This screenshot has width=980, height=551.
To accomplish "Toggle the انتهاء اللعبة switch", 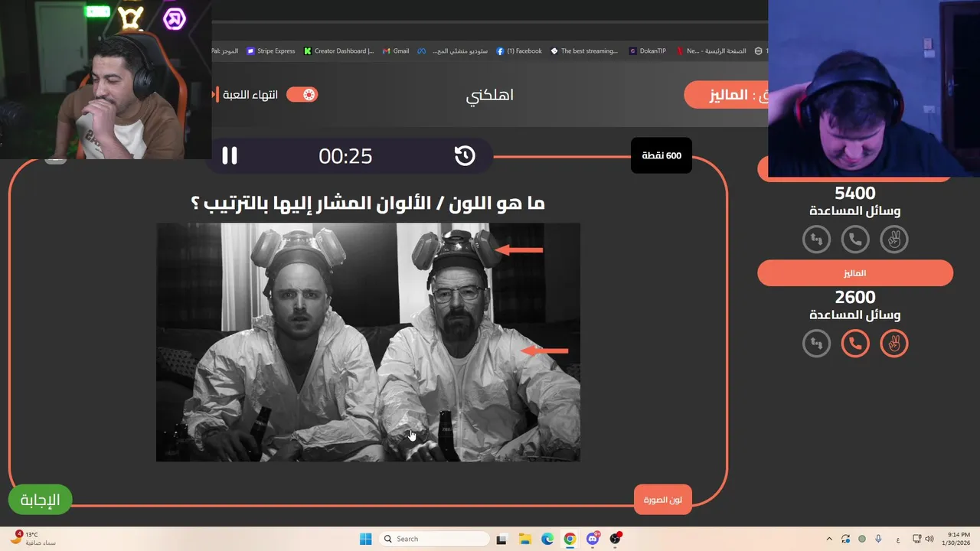I will [x=302, y=95].
